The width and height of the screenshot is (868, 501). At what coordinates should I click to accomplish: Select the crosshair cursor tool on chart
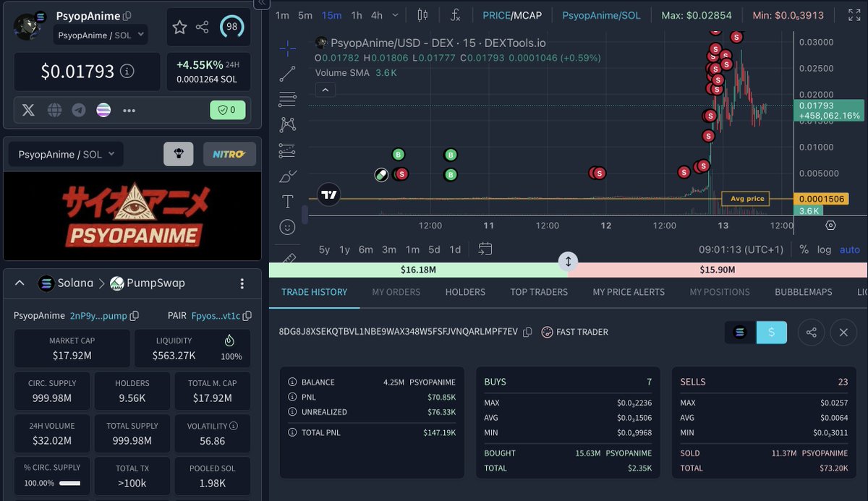(x=288, y=48)
